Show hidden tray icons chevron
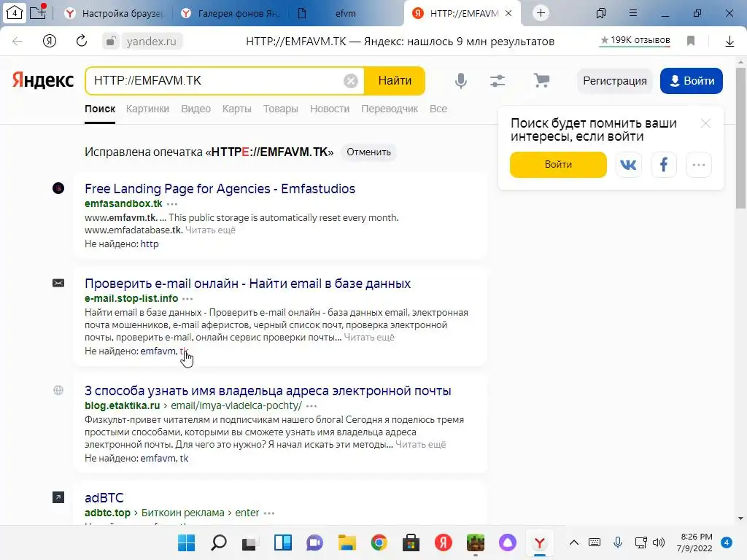Image resolution: width=747 pixels, height=560 pixels. [574, 542]
